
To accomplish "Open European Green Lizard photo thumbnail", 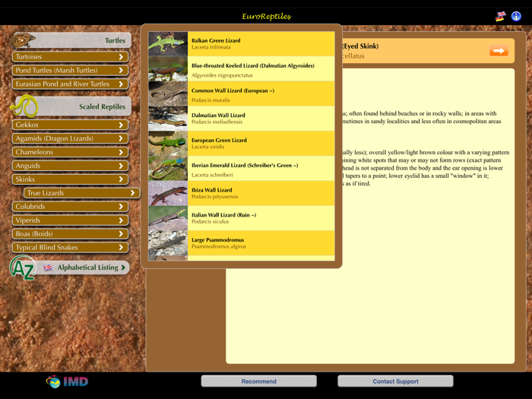I will point(168,144).
